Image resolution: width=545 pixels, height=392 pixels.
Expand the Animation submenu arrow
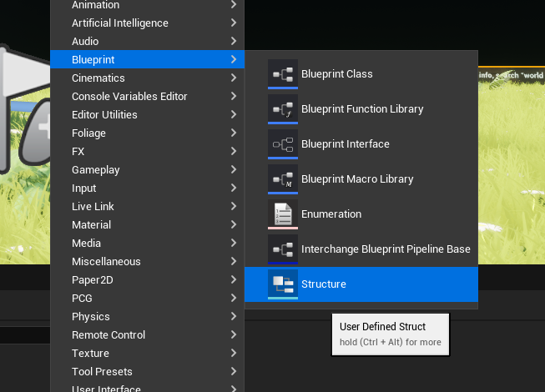pyautogui.click(x=234, y=4)
